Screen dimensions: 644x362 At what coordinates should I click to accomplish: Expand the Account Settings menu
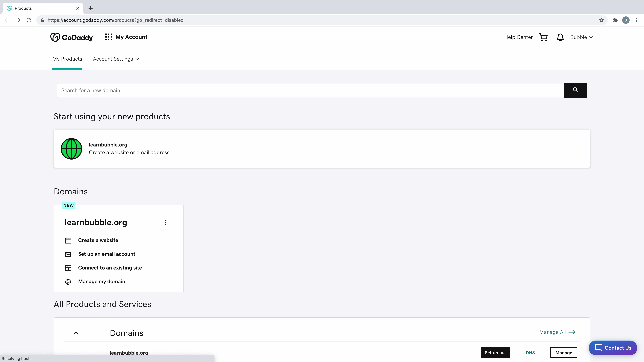(x=116, y=59)
